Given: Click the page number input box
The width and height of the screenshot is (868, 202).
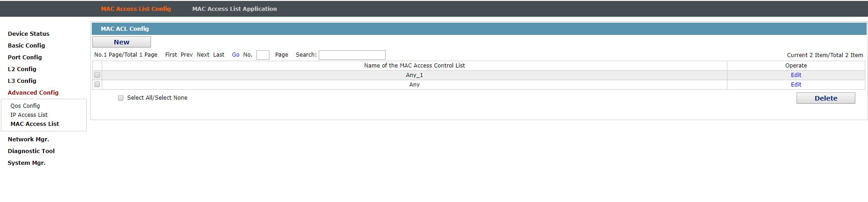Looking at the screenshot, I should 263,55.
